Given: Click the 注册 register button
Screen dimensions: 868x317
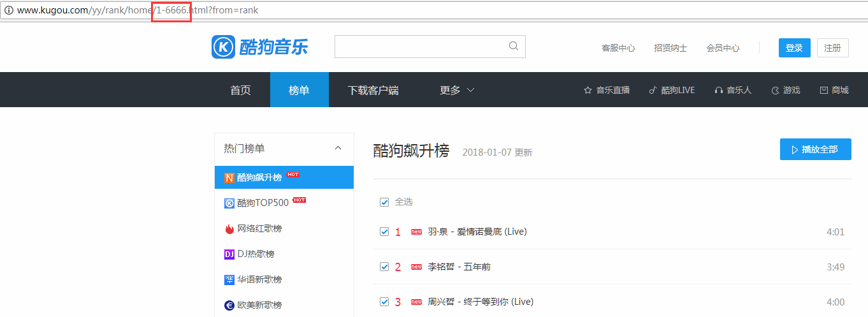Looking at the screenshot, I should point(832,48).
